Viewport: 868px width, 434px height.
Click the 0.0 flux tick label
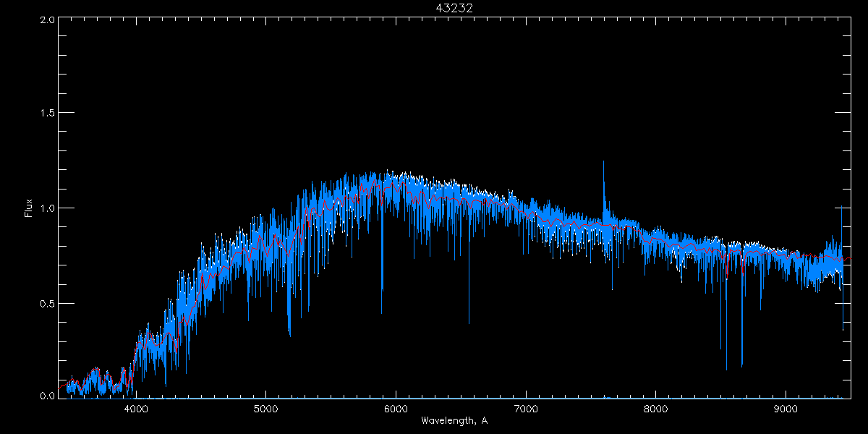click(x=47, y=396)
